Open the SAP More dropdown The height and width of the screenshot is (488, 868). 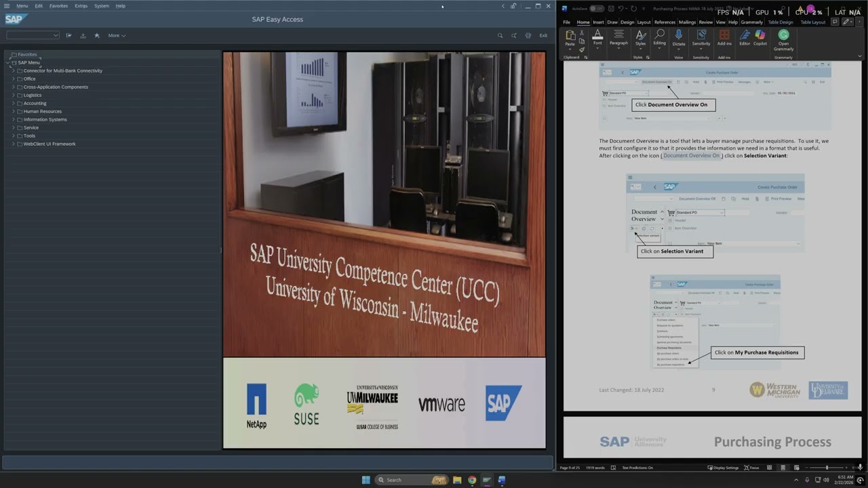(117, 35)
